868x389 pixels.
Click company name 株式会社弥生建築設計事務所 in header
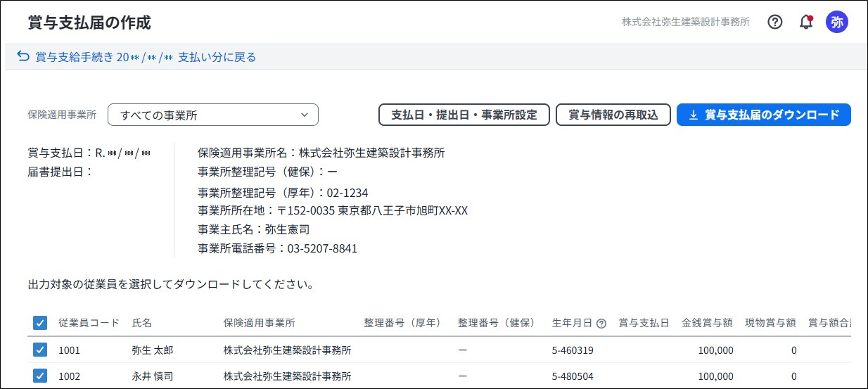point(685,22)
